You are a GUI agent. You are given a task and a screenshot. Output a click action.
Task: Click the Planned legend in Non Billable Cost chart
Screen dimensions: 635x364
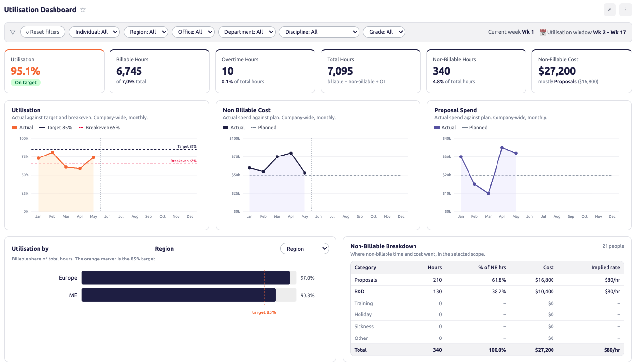click(x=264, y=128)
